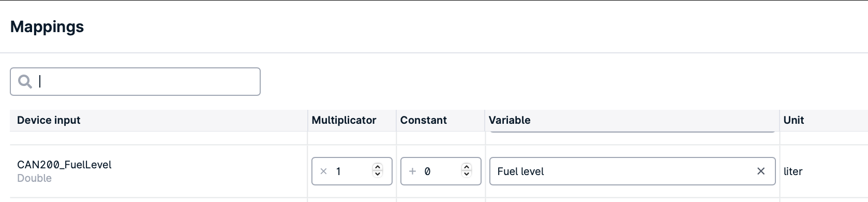This screenshot has width=868, height=202.
Task: Click the Mappings heading
Action: [x=47, y=27]
